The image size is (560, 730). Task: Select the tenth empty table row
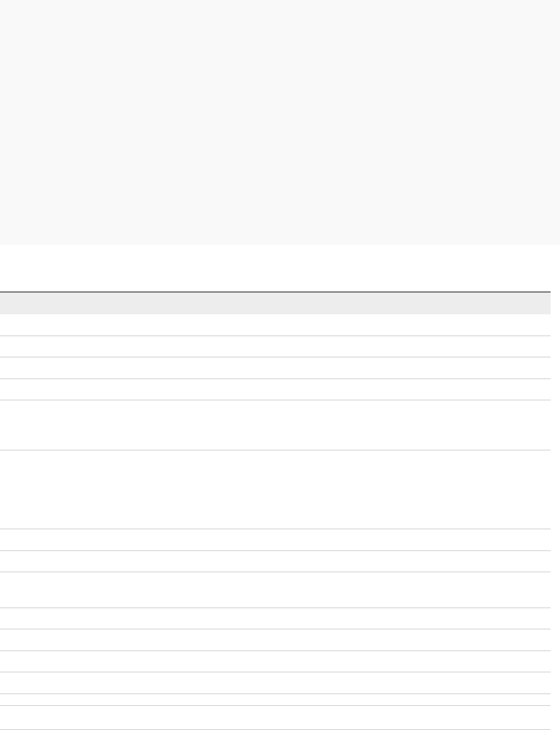click(x=275, y=618)
